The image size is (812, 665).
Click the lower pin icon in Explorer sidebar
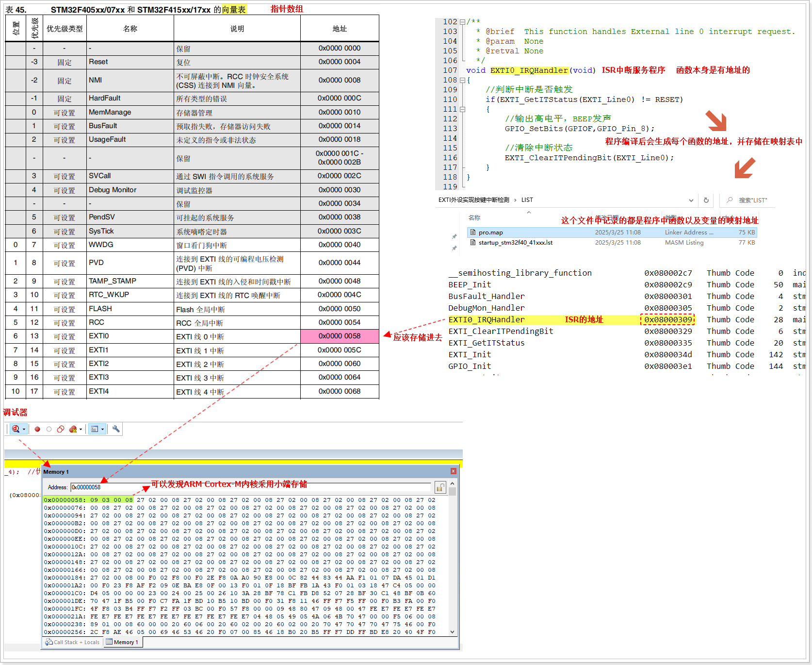point(455,248)
